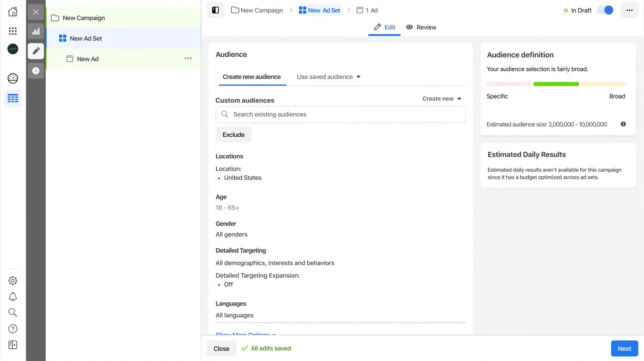
Task: Click the Next button
Action: pos(624,349)
